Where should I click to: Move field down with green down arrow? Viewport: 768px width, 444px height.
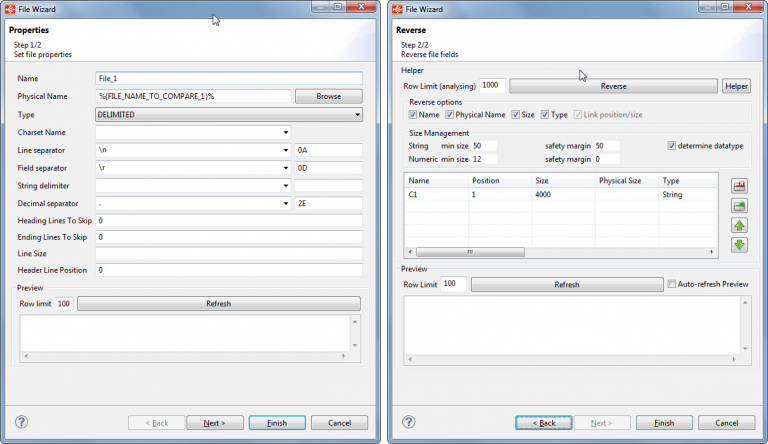coord(739,245)
